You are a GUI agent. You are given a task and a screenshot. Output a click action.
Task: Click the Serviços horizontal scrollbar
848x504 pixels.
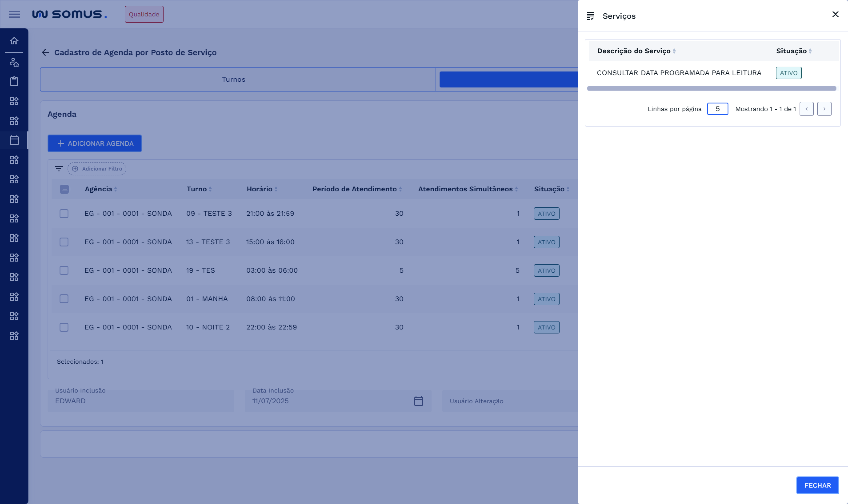pos(711,88)
